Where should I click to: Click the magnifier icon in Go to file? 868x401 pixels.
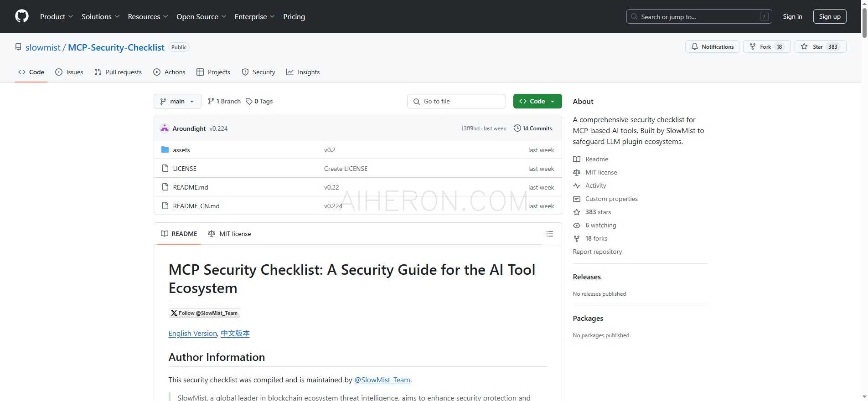[416, 102]
